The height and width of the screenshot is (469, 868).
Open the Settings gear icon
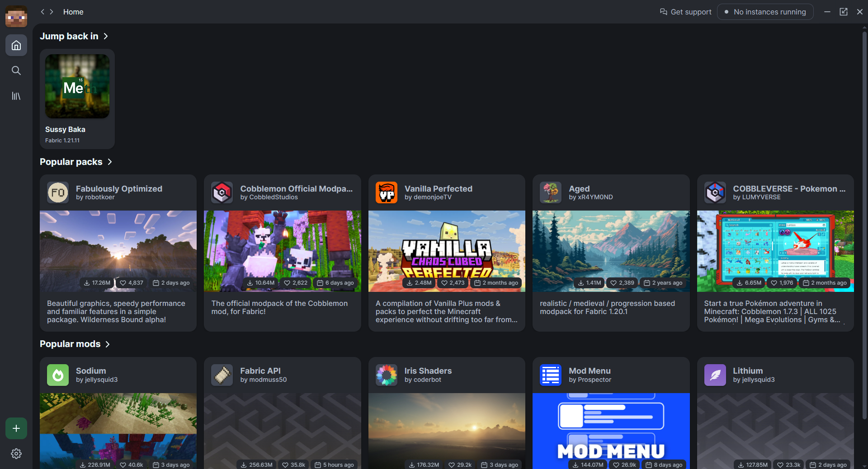(x=16, y=454)
